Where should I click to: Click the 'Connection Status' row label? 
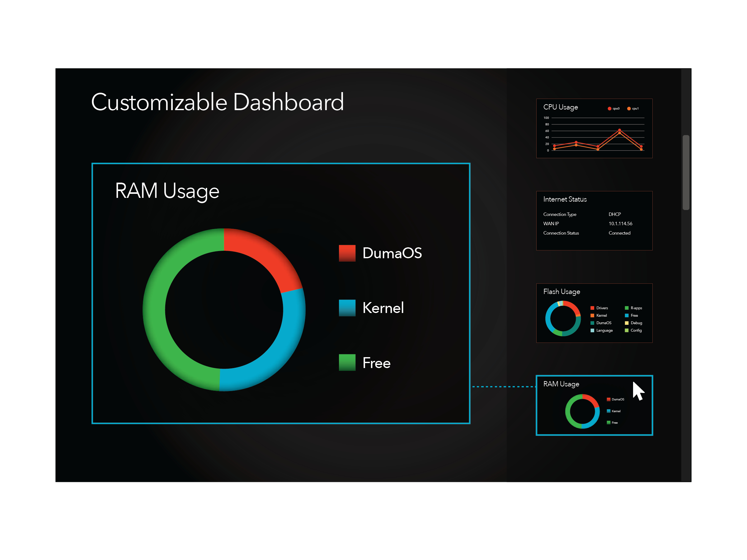[x=561, y=233]
